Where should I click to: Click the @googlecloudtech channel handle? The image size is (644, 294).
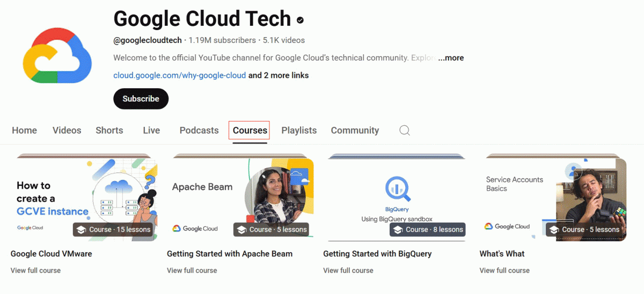(x=148, y=40)
